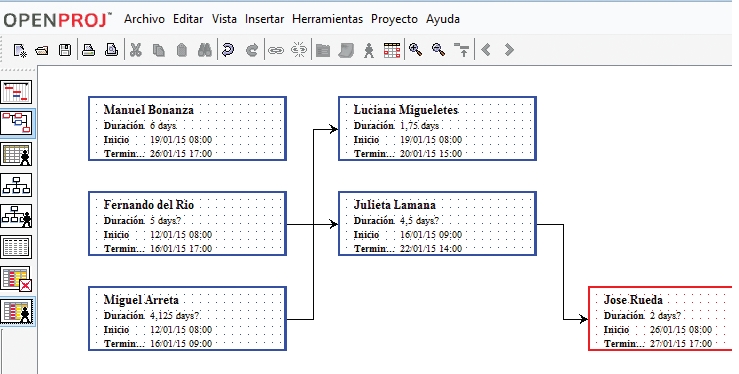Open the calendar grid icon
The width and height of the screenshot is (739, 374).
[392, 50]
